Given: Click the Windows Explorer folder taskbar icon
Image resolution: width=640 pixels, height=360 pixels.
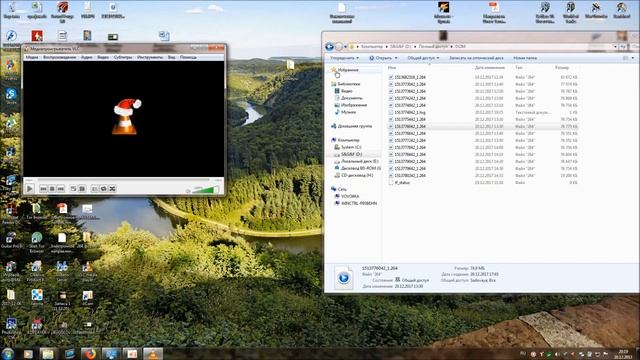Looking at the screenshot, I should point(47,354).
